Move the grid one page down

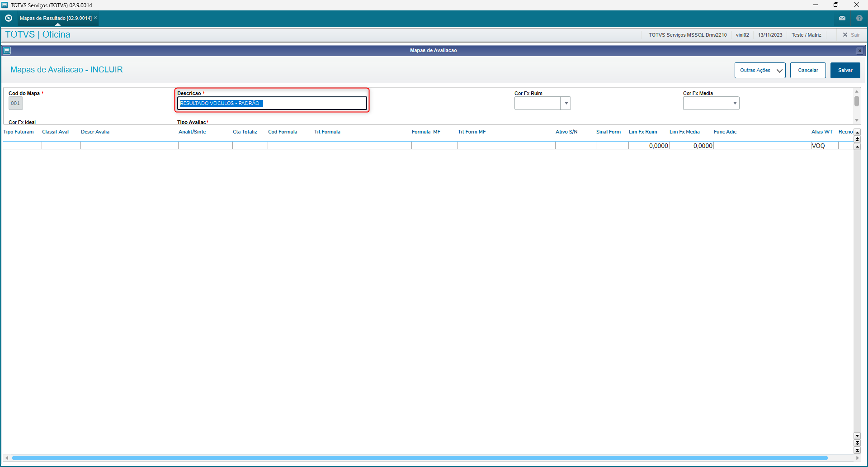(x=857, y=443)
